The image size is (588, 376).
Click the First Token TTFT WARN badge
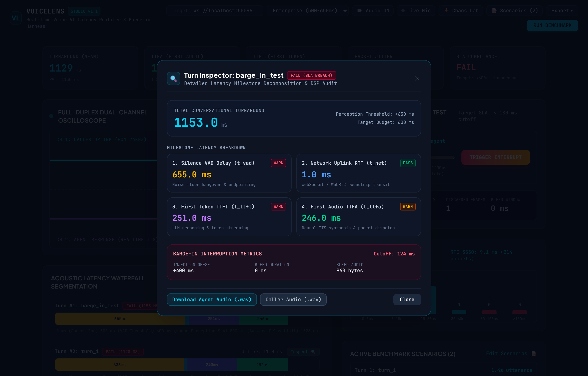pyautogui.click(x=278, y=207)
